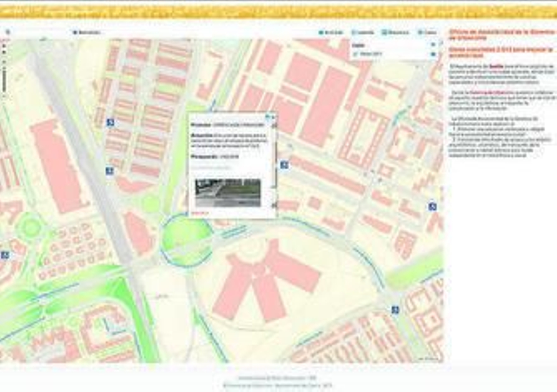Open the street photo thumbnail in popup
This screenshot has height=392, width=557.
tap(228, 193)
